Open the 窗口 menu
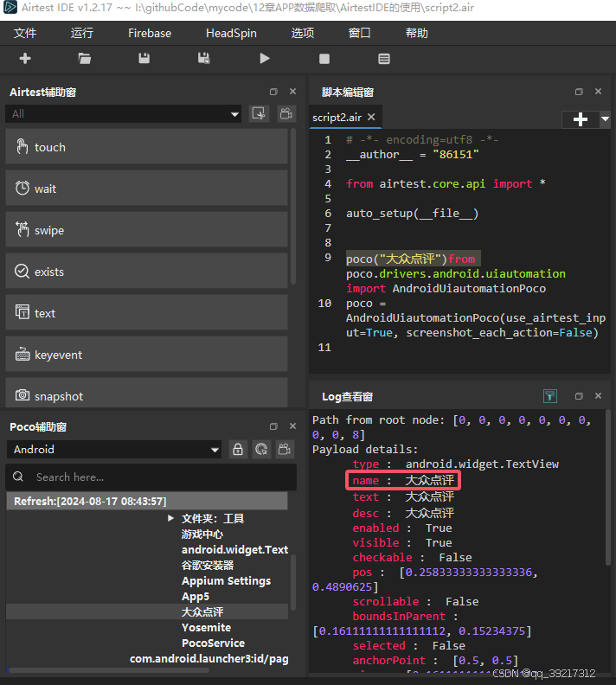Image resolution: width=616 pixels, height=685 pixels. [x=360, y=33]
